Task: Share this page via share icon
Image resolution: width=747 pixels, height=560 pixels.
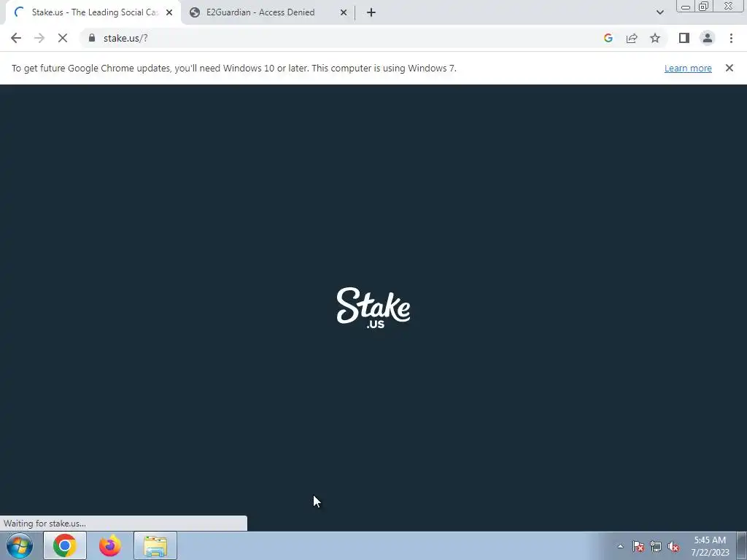Action: coord(632,38)
